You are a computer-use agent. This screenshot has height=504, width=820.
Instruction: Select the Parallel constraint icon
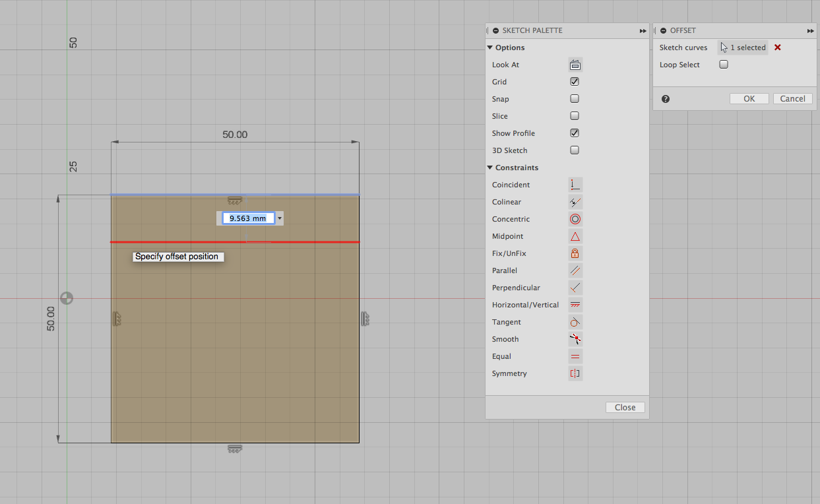pyautogui.click(x=575, y=270)
